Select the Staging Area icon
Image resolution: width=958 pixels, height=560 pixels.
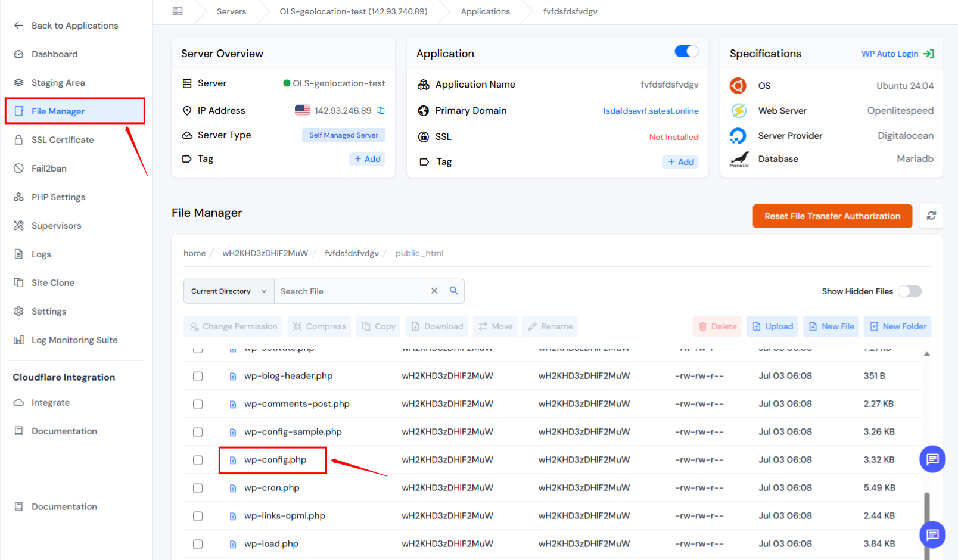[x=18, y=82]
